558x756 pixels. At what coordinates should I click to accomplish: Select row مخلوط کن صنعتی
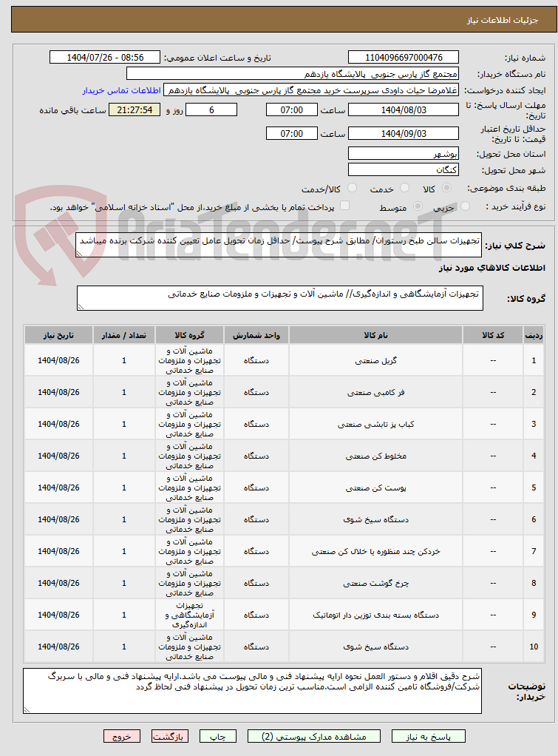point(285,456)
